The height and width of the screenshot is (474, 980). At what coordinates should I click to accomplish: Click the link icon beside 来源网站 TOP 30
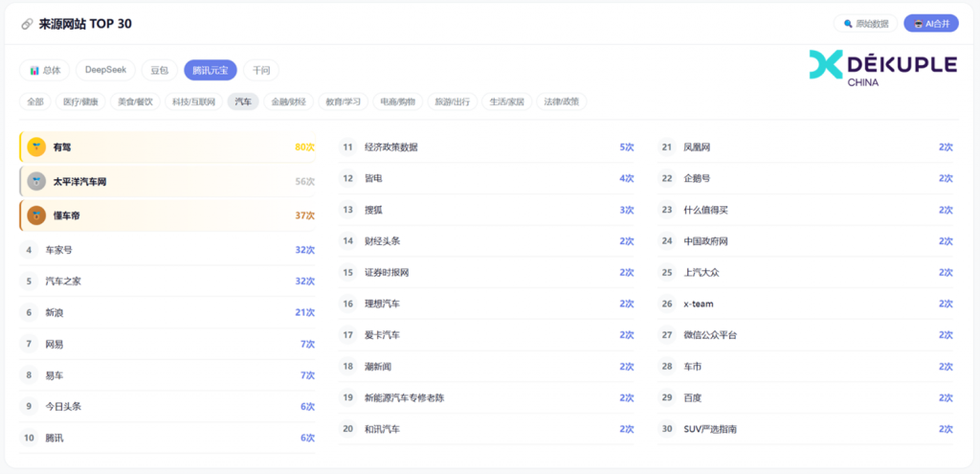pos(26,24)
